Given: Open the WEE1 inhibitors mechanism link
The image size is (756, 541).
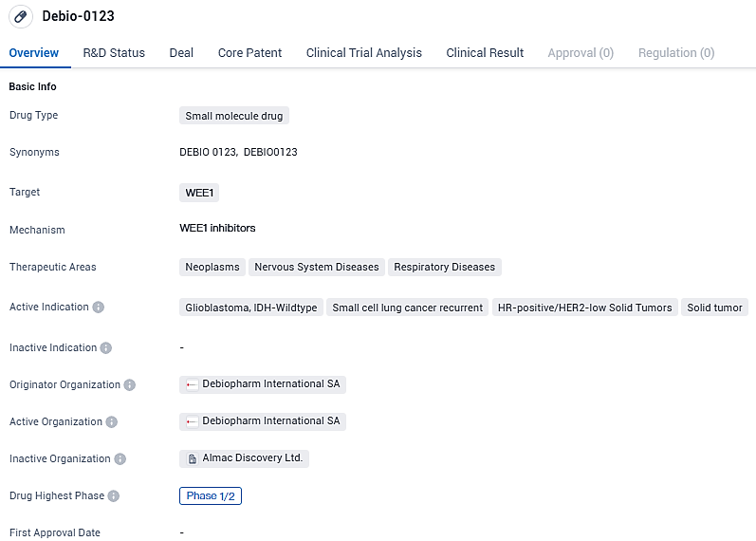Looking at the screenshot, I should [x=217, y=228].
